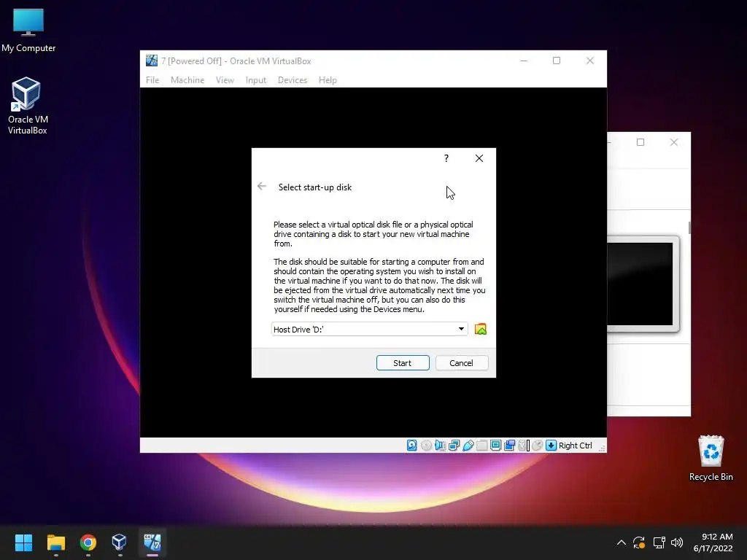Maximize the background VirtualBox Manager window
The image size is (747, 560).
pyautogui.click(x=640, y=142)
